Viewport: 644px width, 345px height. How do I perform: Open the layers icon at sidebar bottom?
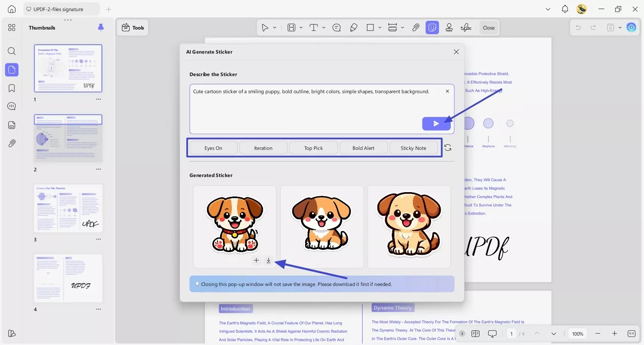(12, 333)
